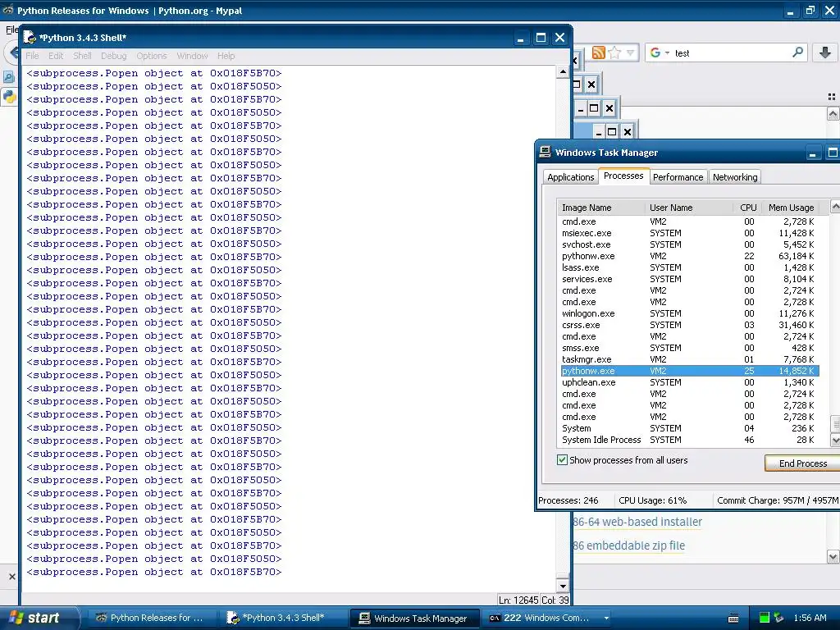Select the System Idle Process row
This screenshot has width=840, height=630.
(689, 440)
